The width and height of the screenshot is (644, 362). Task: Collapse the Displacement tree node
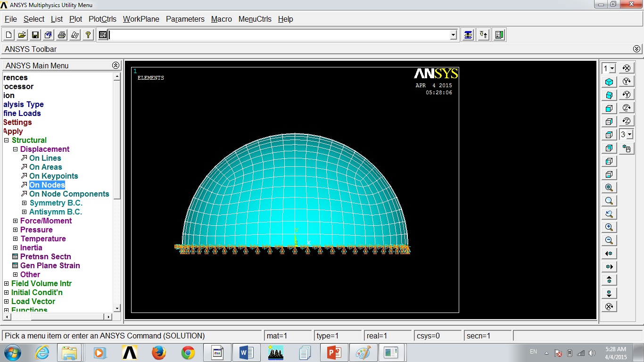[x=15, y=149]
